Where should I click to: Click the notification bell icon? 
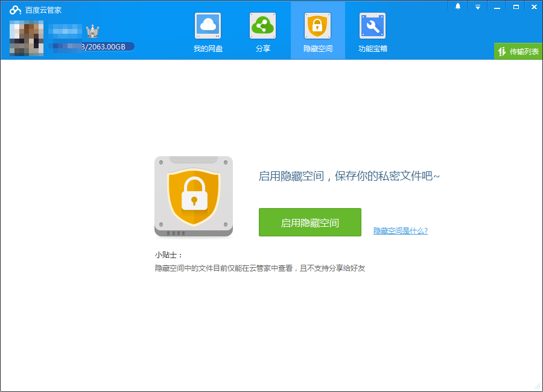point(458,7)
